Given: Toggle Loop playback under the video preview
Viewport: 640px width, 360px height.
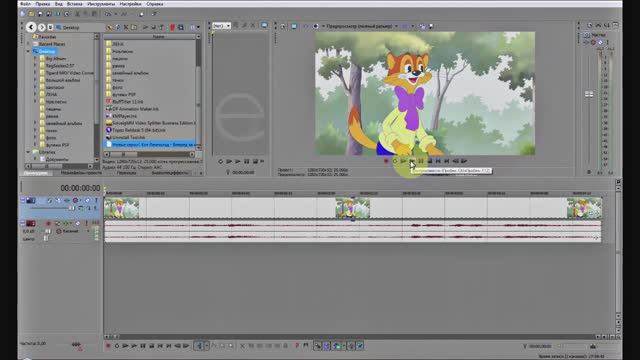Looking at the screenshot, I should 395,161.
